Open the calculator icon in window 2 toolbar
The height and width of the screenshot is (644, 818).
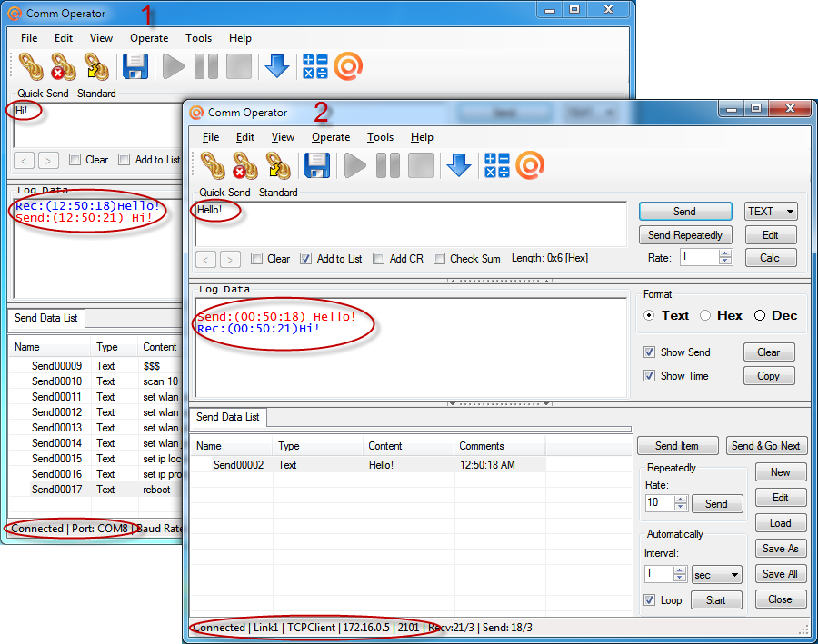[496, 165]
